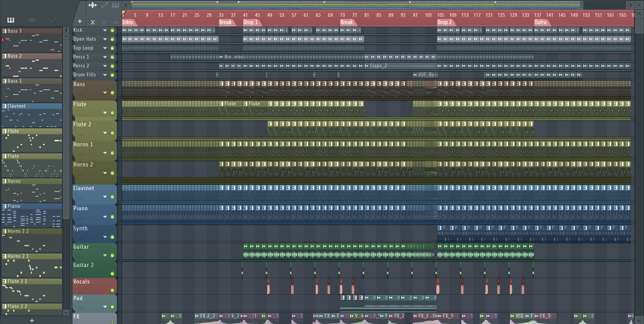Open the Guitar track dropdown arrow
Image resolution: width=644 pixels, height=324 pixels.
tap(105, 255)
